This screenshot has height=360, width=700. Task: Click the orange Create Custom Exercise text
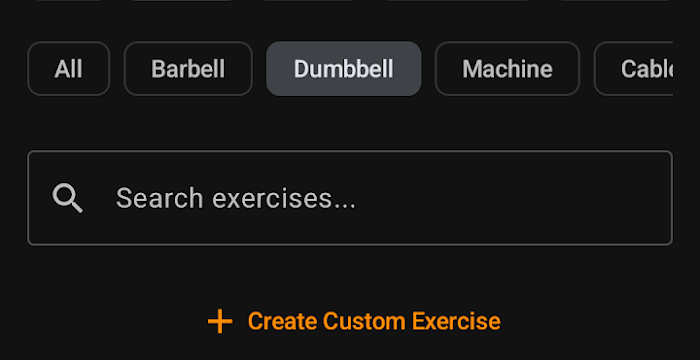pos(374,321)
